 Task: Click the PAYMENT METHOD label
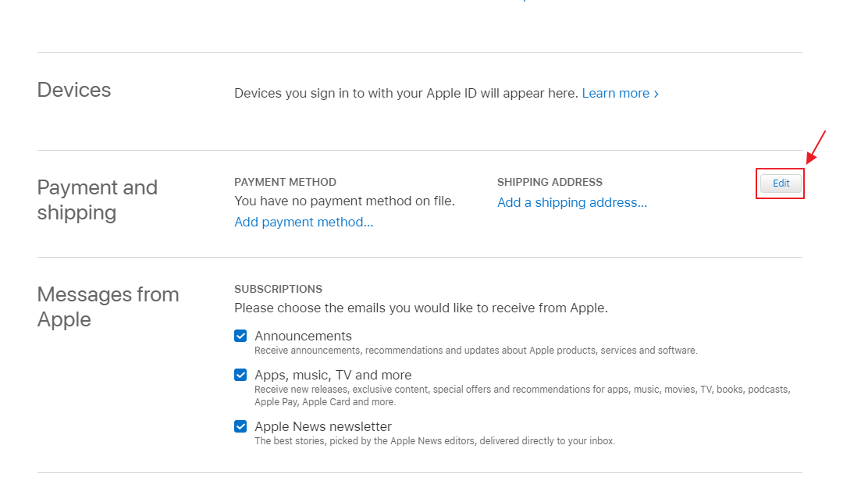[285, 182]
